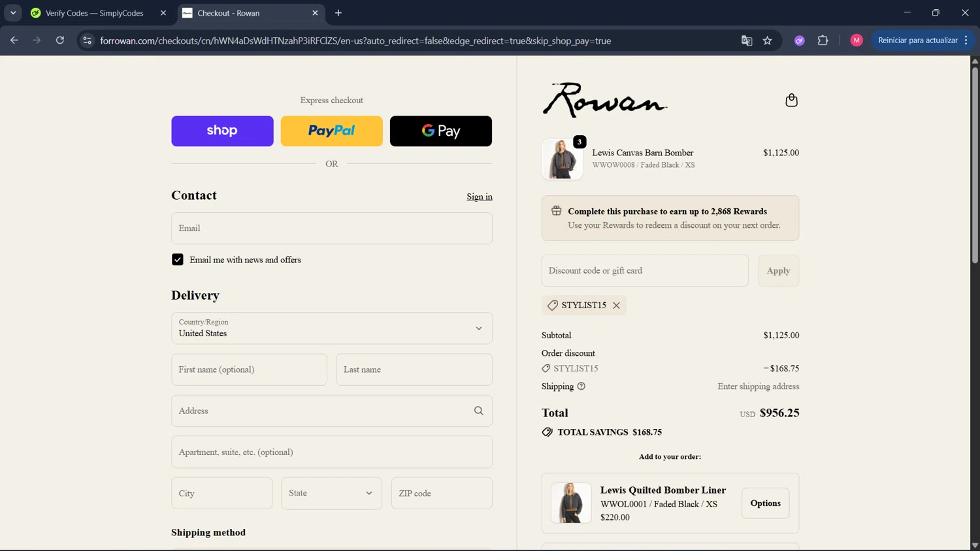Click the Last name field
980x551 pixels.
click(414, 370)
